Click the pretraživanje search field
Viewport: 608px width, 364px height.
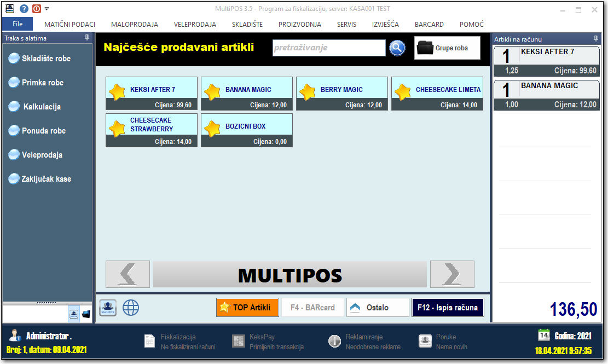pyautogui.click(x=329, y=48)
